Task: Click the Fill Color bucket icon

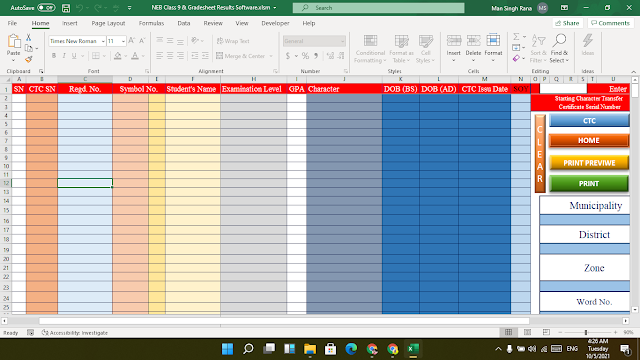Action: pyautogui.click(x=118, y=56)
